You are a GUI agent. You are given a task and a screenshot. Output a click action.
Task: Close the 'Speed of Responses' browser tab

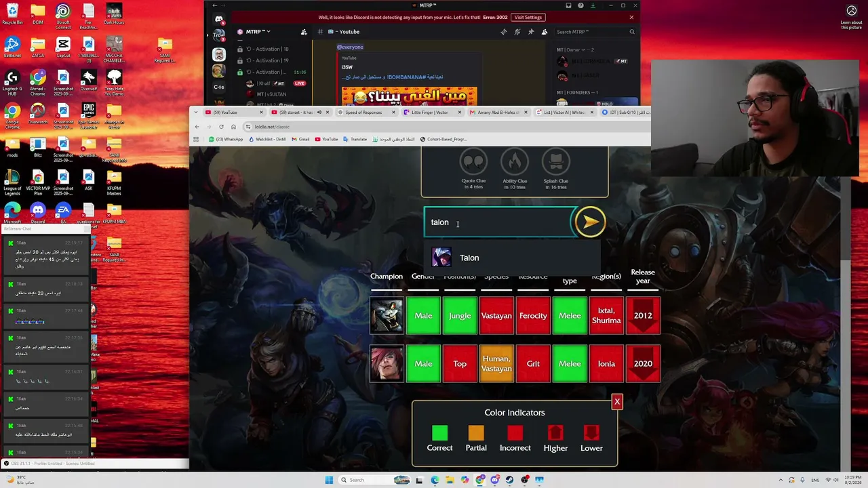[x=393, y=113]
